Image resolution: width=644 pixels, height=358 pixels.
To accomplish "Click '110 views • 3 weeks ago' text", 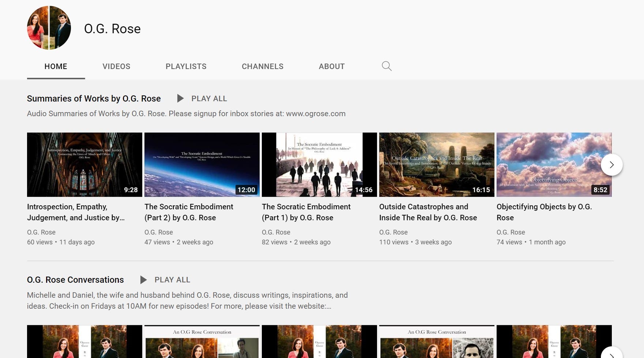I will [x=415, y=242].
